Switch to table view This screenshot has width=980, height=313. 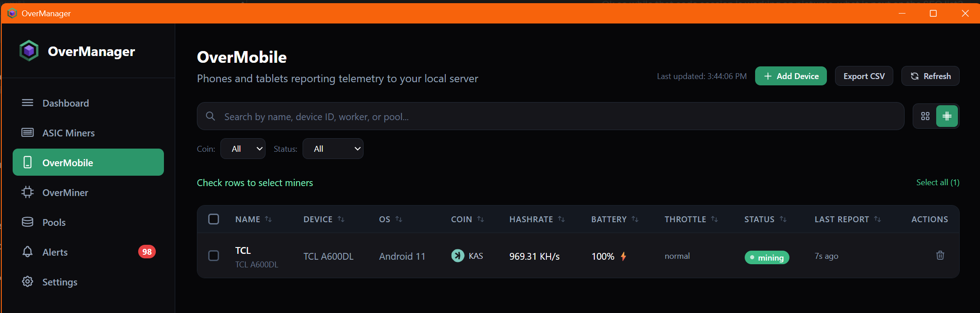(x=947, y=116)
